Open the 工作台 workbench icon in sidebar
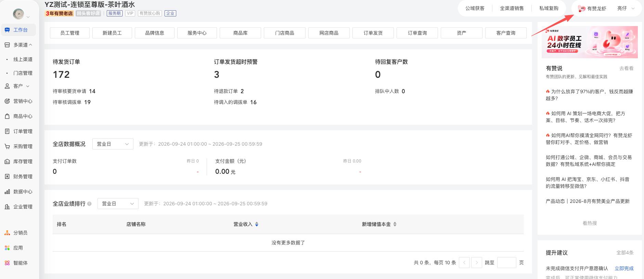This screenshot has height=279, width=644. click(x=7, y=30)
